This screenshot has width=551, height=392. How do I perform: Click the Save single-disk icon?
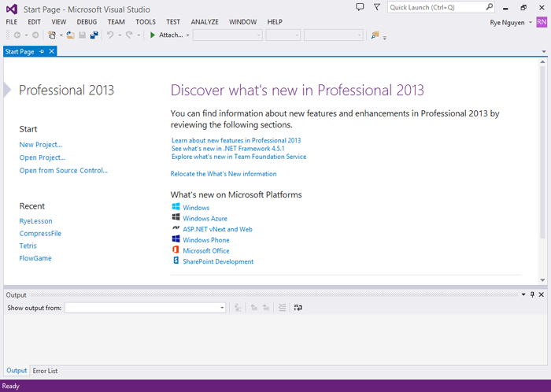(82, 35)
